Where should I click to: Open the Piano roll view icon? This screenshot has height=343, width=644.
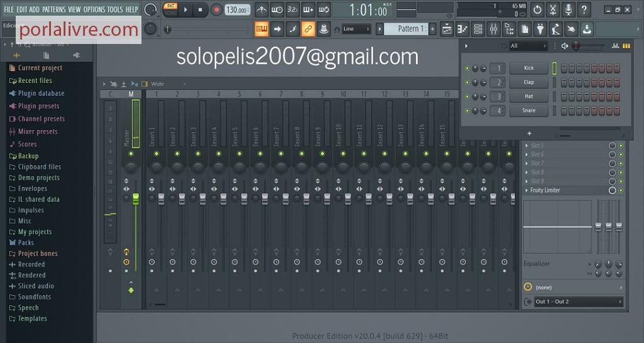point(462,29)
